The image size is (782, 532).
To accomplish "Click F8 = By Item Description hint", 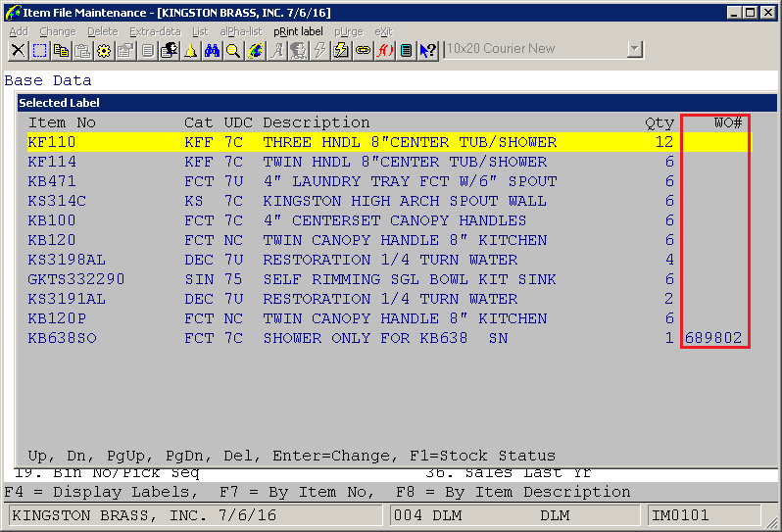I will click(x=513, y=492).
